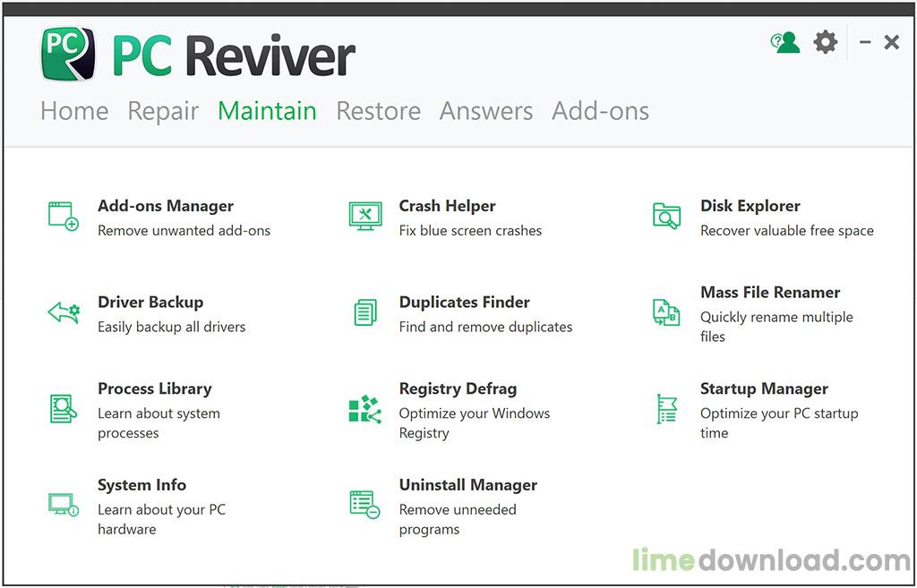The height and width of the screenshot is (588, 917).
Task: Launch Mass File Renamer using its icon
Action: (x=665, y=311)
